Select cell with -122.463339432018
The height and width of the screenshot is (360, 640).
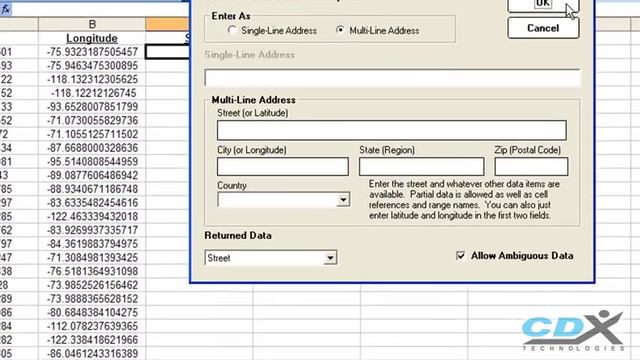pyautogui.click(x=92, y=216)
